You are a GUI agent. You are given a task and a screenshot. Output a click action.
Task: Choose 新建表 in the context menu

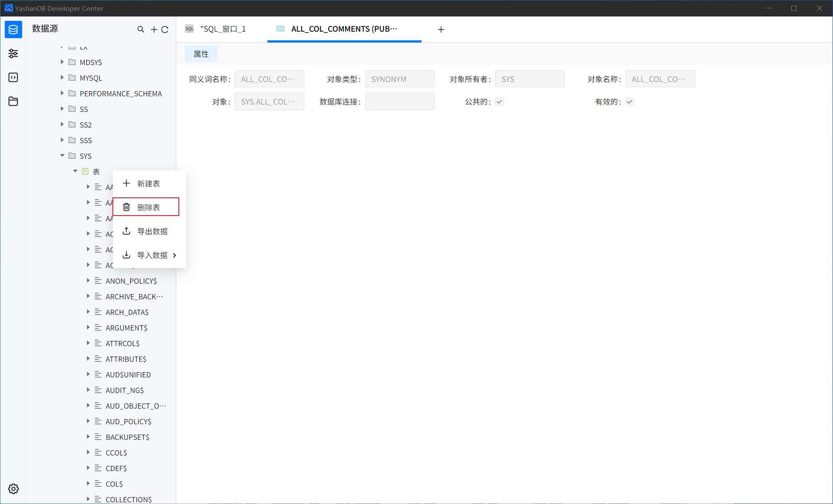[148, 183]
